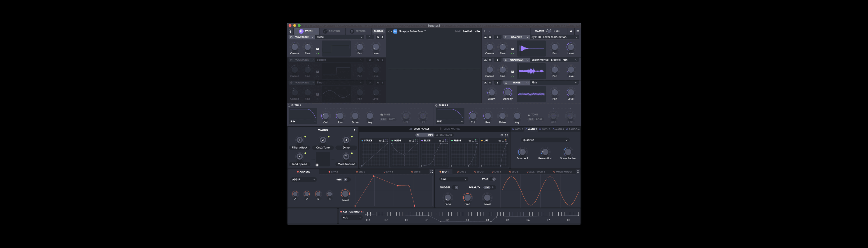This screenshot has width=868, height=248.
Task: Solo the Sampler oscillator 4
Action: click(490, 37)
